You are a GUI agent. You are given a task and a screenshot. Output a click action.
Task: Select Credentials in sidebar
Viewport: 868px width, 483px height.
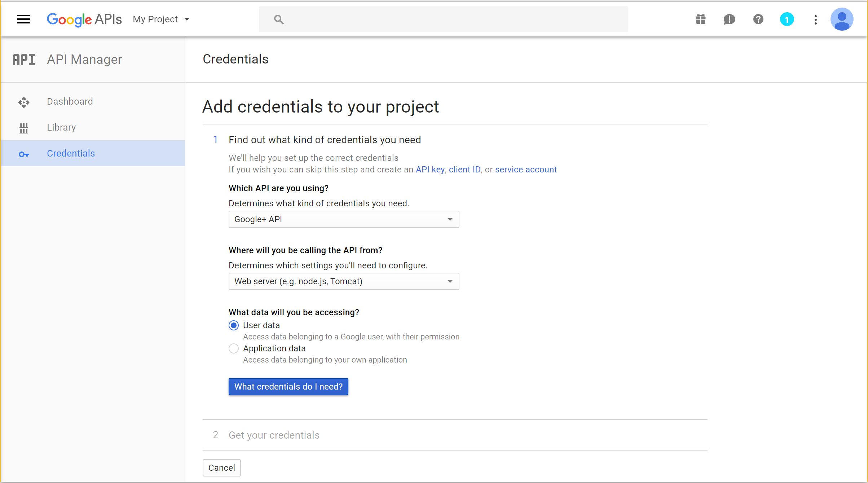[93, 153]
